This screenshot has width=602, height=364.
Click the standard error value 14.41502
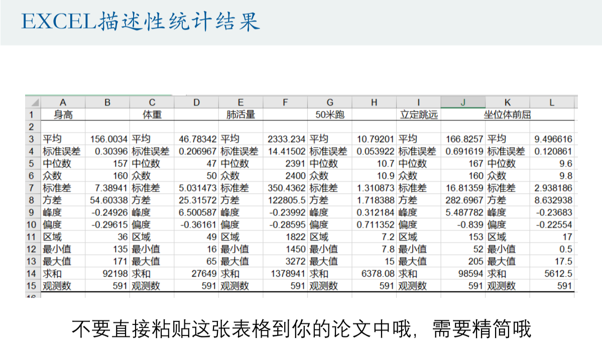coord(286,151)
